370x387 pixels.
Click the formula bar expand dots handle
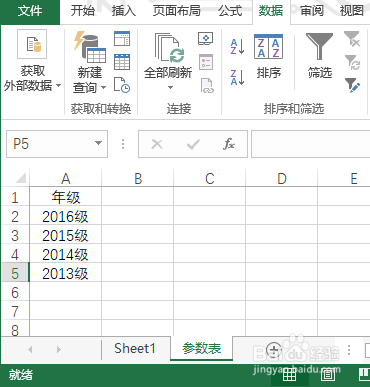[x=123, y=144]
